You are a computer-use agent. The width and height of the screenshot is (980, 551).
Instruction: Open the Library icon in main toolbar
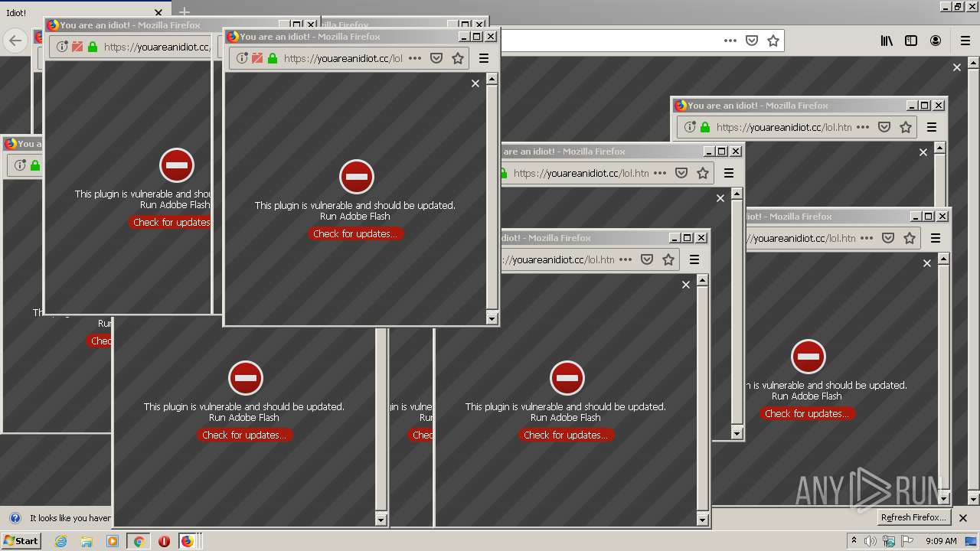(x=887, y=41)
